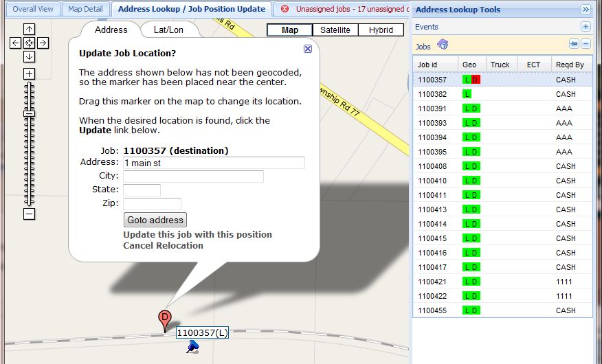Viewport: 602px width, 364px height.
Task: Select the Map view type
Action: (290, 30)
